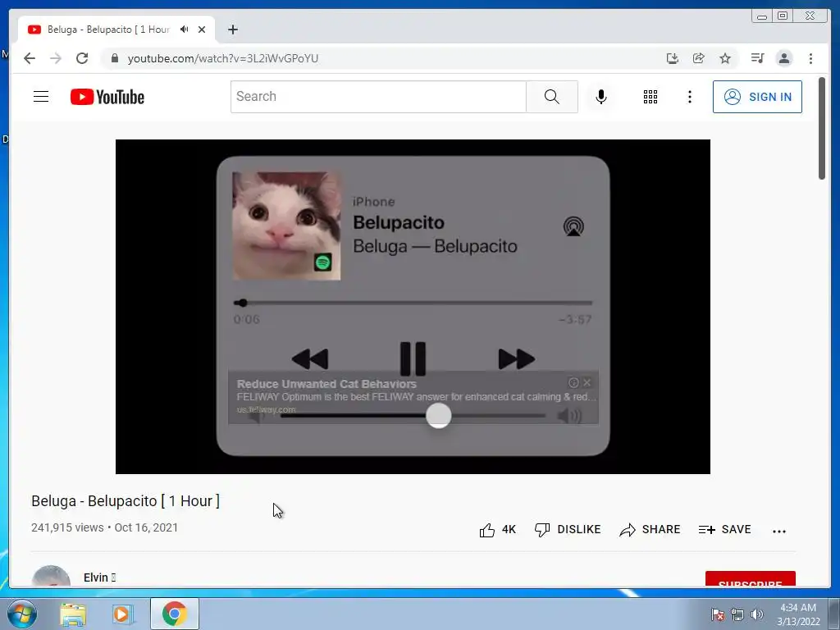
Task: Click the SHARE button
Action: (x=650, y=530)
